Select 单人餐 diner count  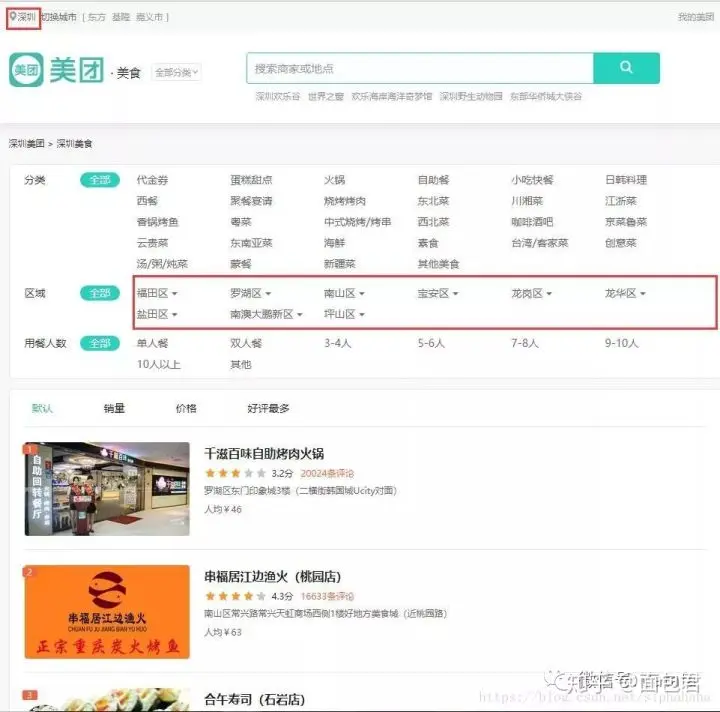click(x=152, y=343)
